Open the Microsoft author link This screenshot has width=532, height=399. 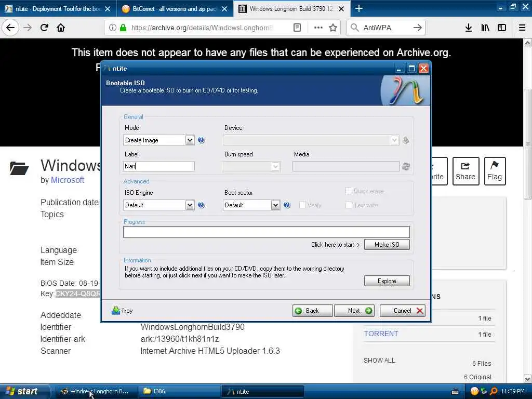(x=67, y=180)
